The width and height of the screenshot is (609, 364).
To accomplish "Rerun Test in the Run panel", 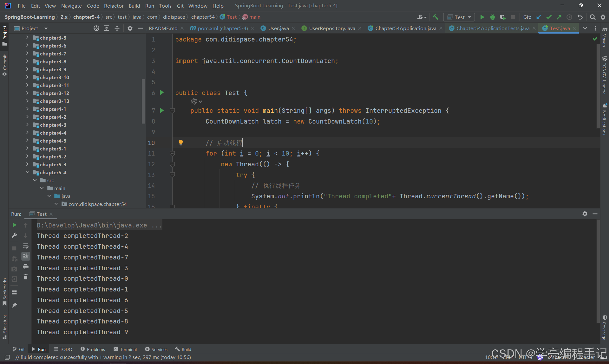I will coord(14,225).
